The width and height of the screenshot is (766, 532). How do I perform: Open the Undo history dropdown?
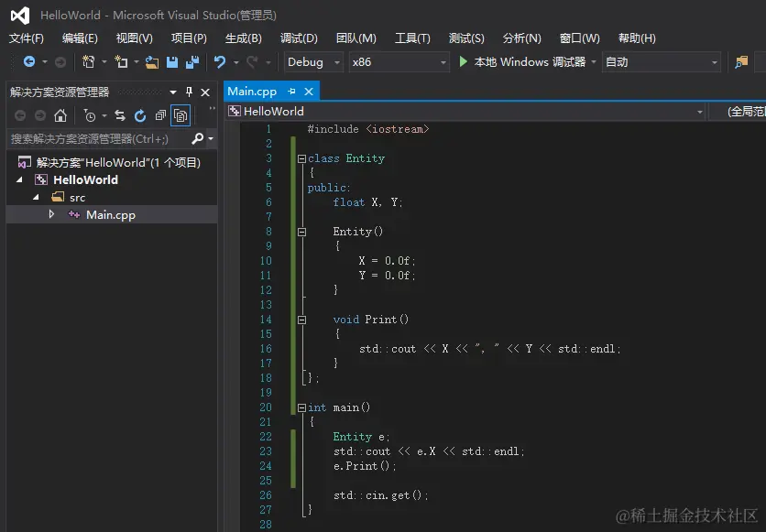point(236,62)
